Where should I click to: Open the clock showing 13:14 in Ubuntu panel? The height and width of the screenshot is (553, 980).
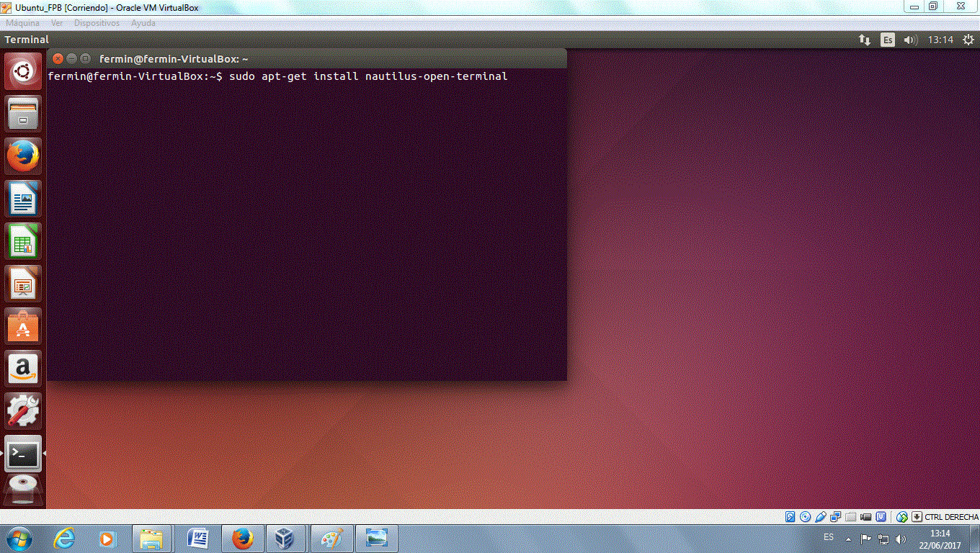(x=940, y=40)
